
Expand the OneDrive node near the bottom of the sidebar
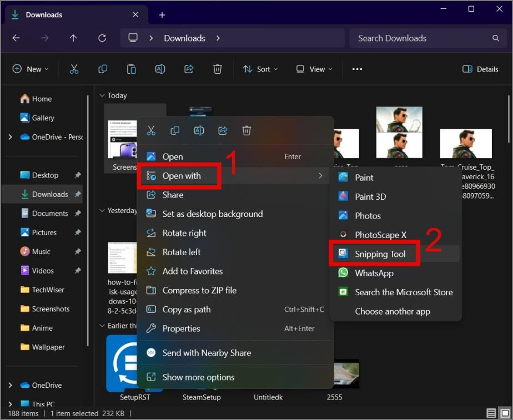point(10,385)
